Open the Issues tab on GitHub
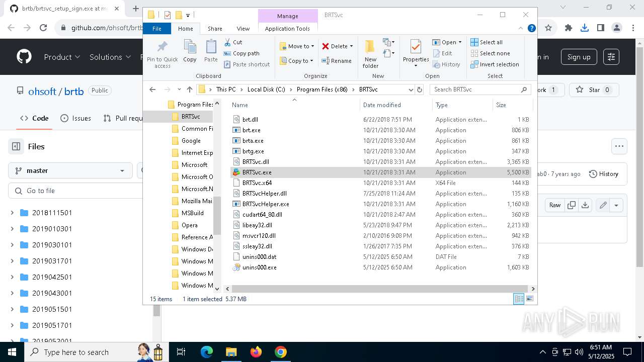 pos(75,118)
